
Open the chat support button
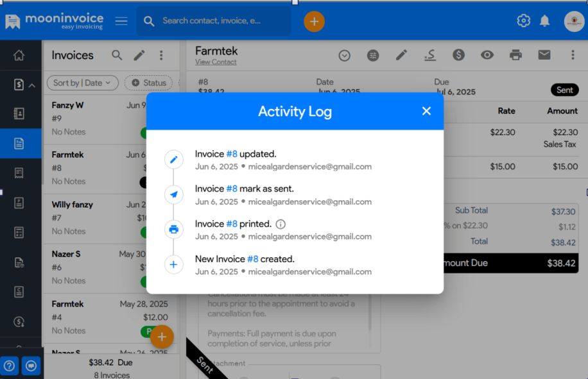pos(31,366)
